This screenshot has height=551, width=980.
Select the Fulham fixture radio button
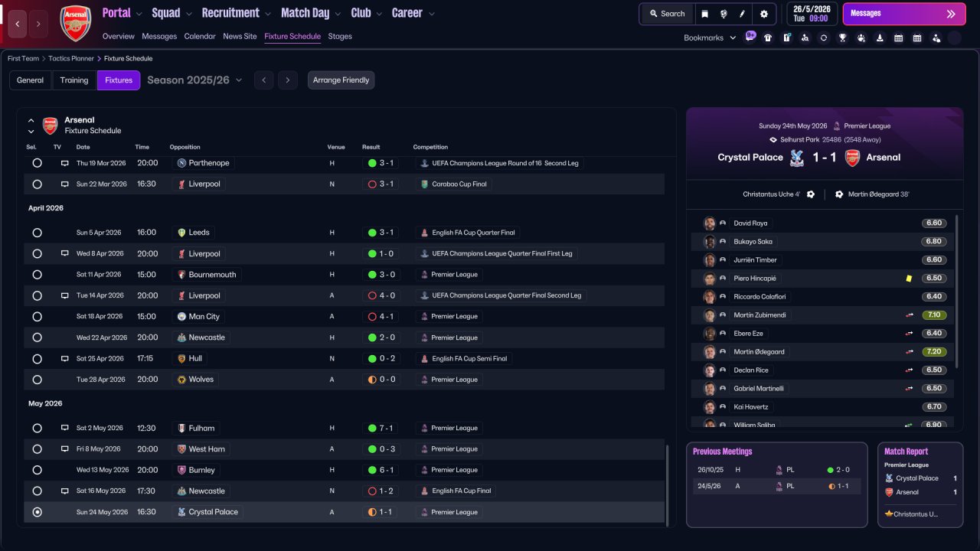click(37, 429)
